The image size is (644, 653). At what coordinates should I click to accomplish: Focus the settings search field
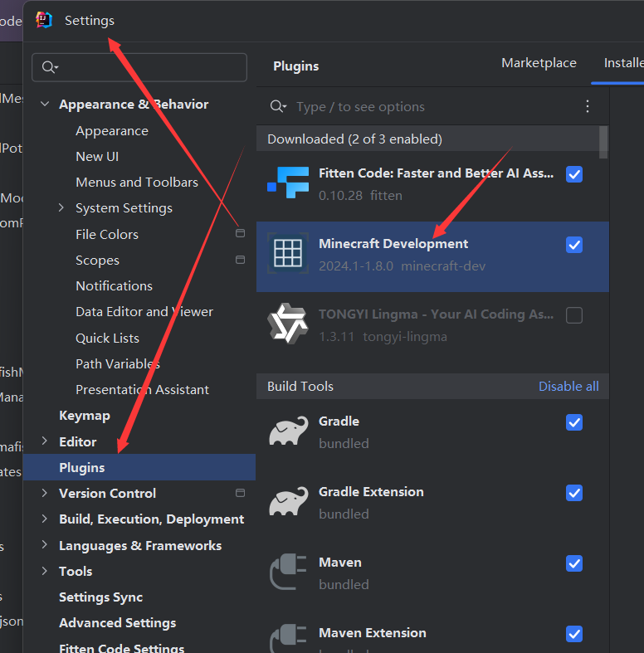pyautogui.click(x=139, y=67)
